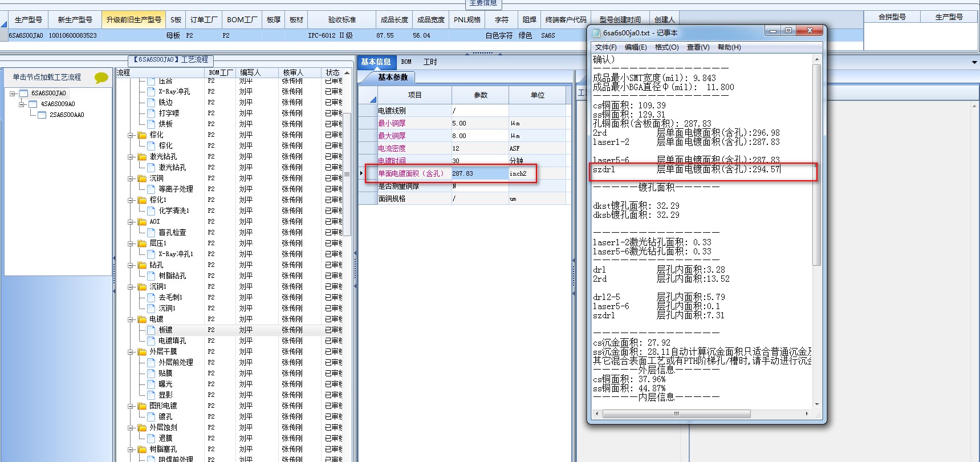Collapse the 沉铜1 process group
The width and height of the screenshot is (980, 462).
pos(131,287)
